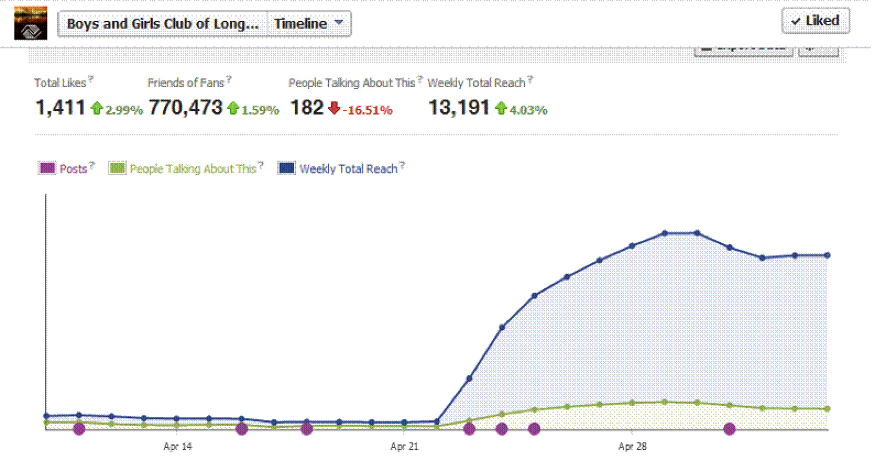Expand the Timeline dropdown
The height and width of the screenshot is (472, 872).
click(x=309, y=24)
